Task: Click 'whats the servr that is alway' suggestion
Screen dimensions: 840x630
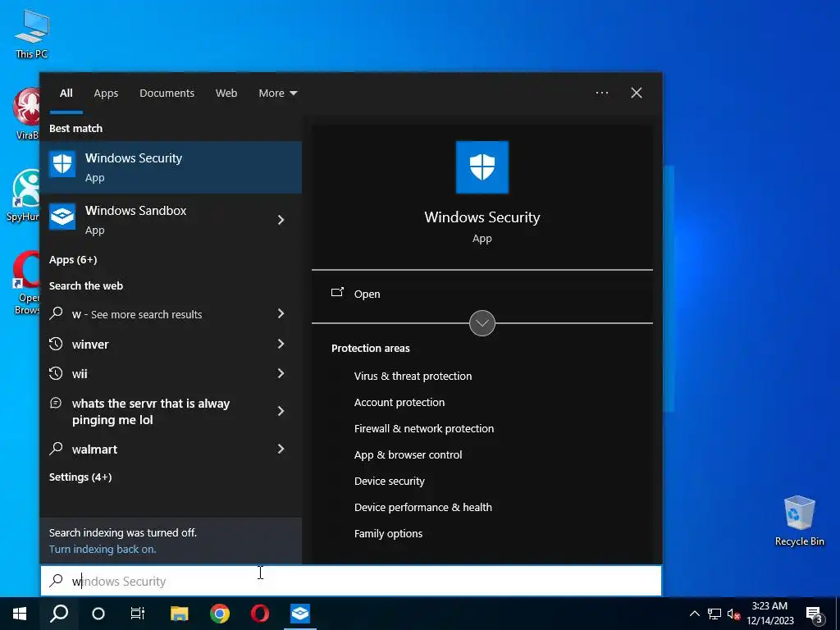Action: 151,412
